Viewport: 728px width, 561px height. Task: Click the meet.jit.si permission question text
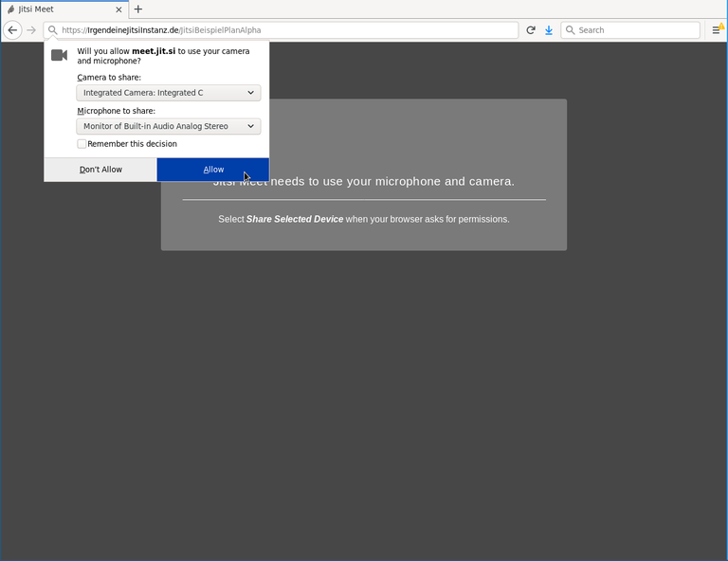[x=163, y=56]
